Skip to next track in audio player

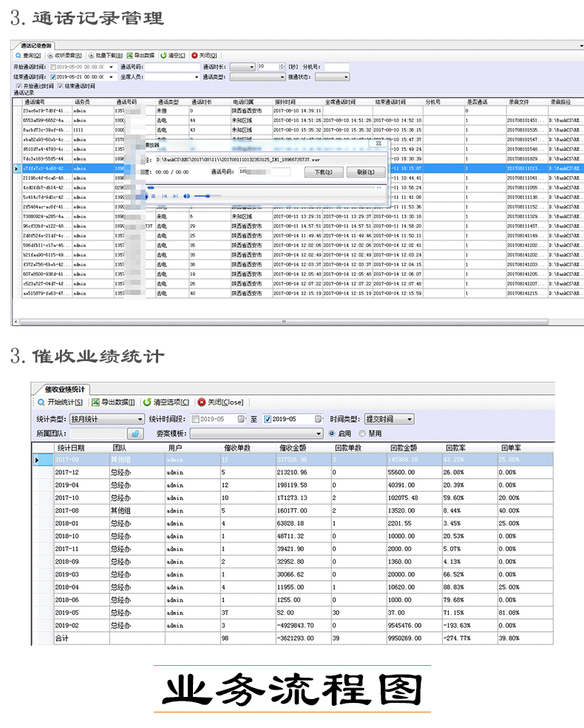point(175,196)
